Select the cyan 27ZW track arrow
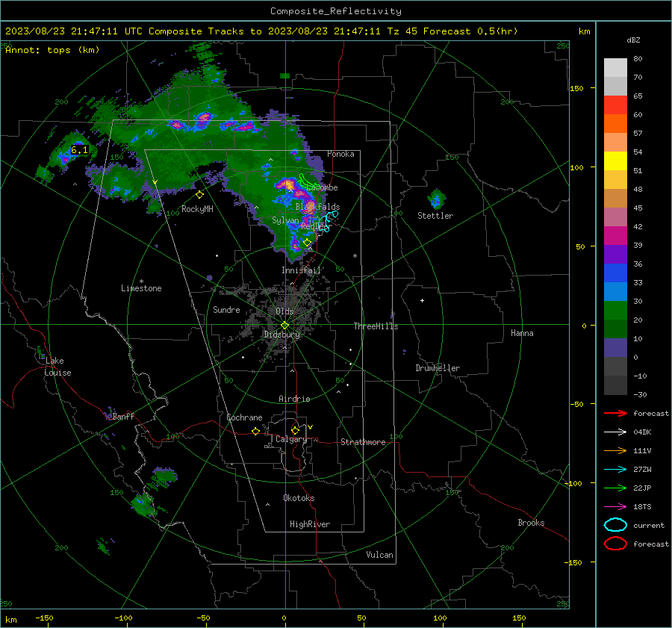The image size is (672, 628). [x=615, y=469]
